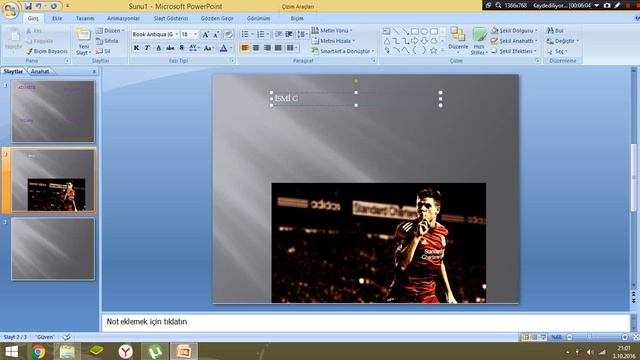Select the straight line shape

[x=396, y=31]
